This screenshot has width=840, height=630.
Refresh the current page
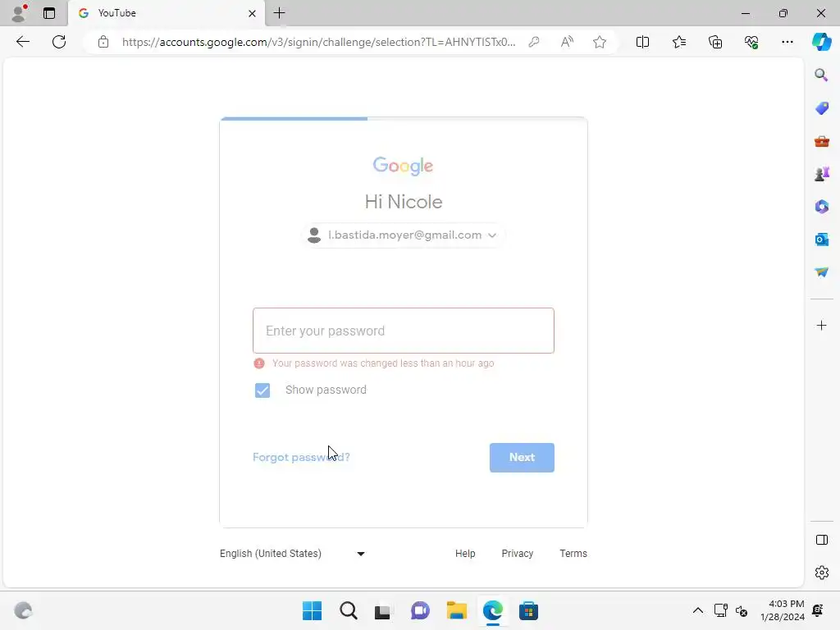pos(59,42)
